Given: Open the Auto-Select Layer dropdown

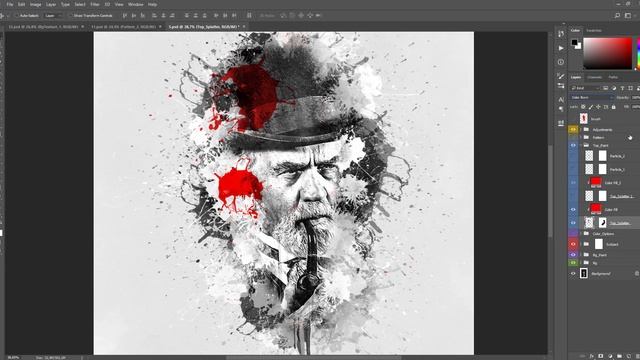Looking at the screenshot, I should pyautogui.click(x=53, y=16).
